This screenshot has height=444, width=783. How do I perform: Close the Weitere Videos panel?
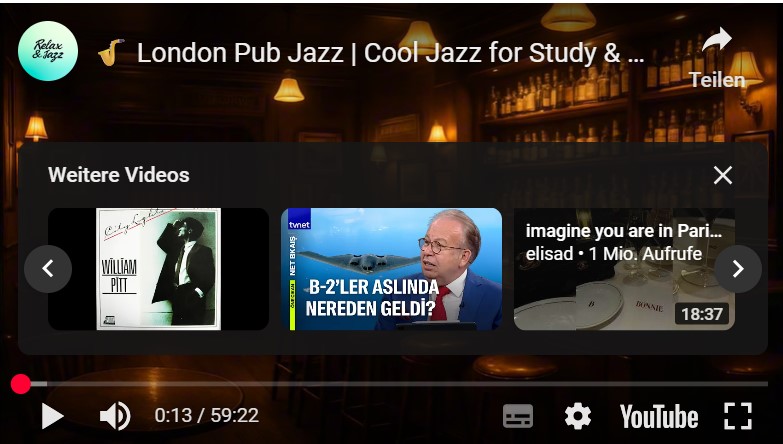click(723, 175)
